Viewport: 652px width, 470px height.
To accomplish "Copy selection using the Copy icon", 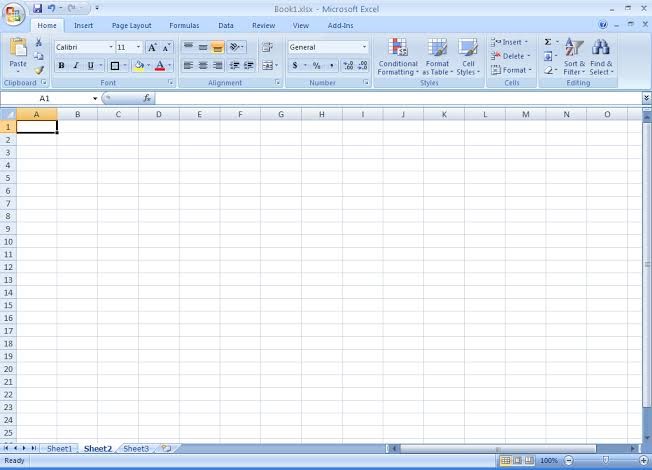I will pyautogui.click(x=39, y=56).
